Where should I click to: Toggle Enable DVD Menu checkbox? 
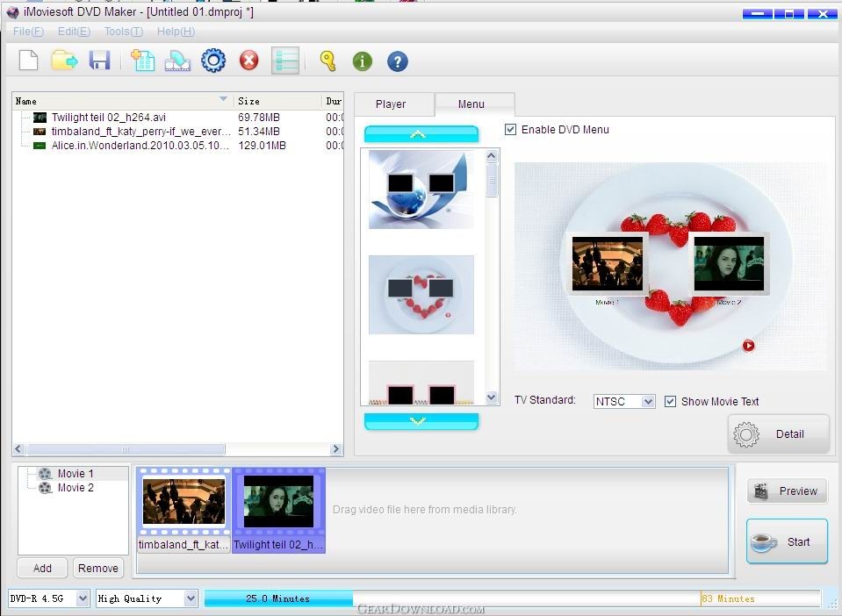click(510, 129)
